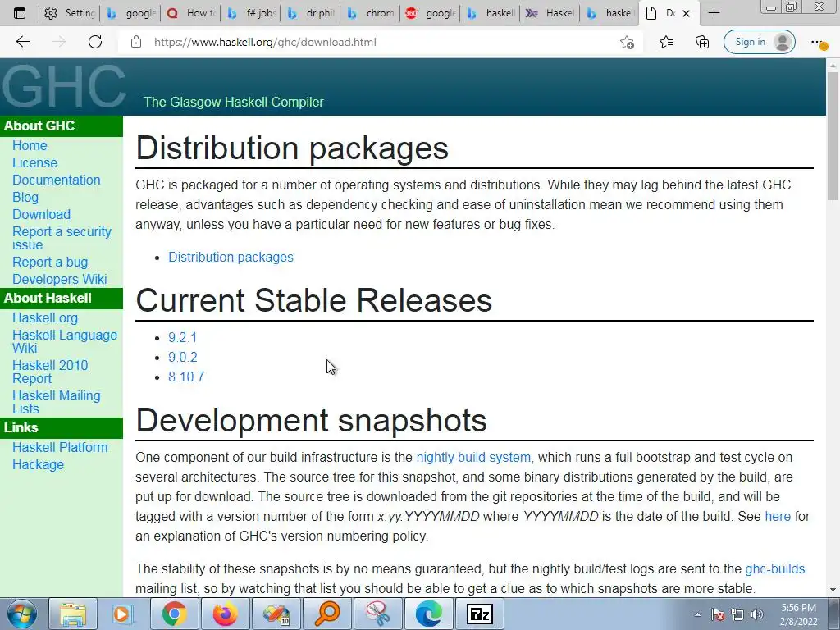
Task: Open the Developers Wiki link
Action: coord(59,279)
